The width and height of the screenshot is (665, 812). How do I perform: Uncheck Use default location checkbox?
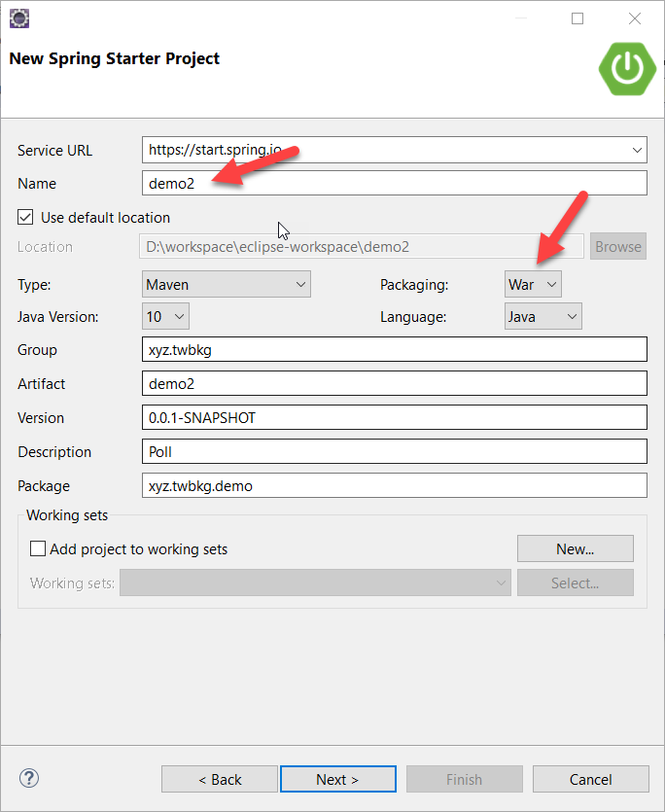pos(25,217)
